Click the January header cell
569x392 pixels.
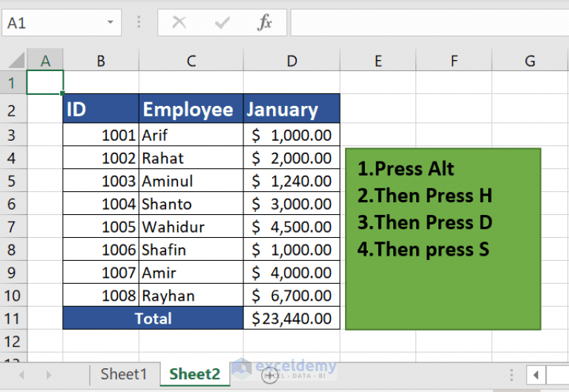[292, 109]
